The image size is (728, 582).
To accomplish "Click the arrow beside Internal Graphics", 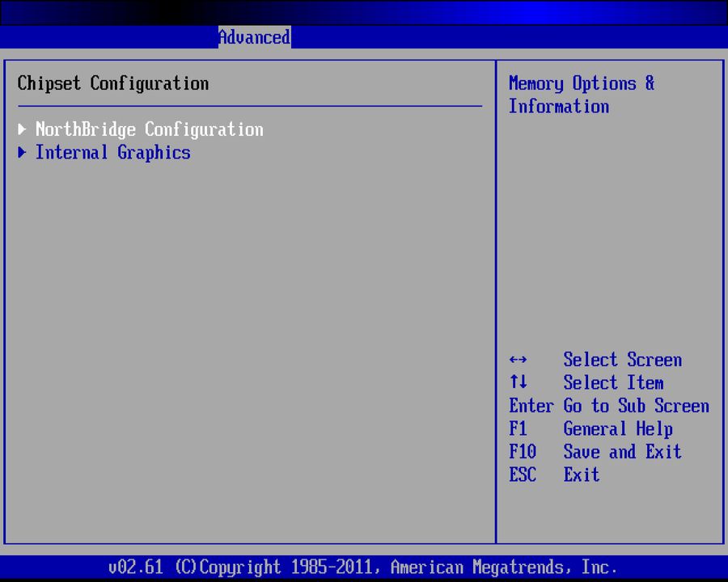I will click(22, 152).
